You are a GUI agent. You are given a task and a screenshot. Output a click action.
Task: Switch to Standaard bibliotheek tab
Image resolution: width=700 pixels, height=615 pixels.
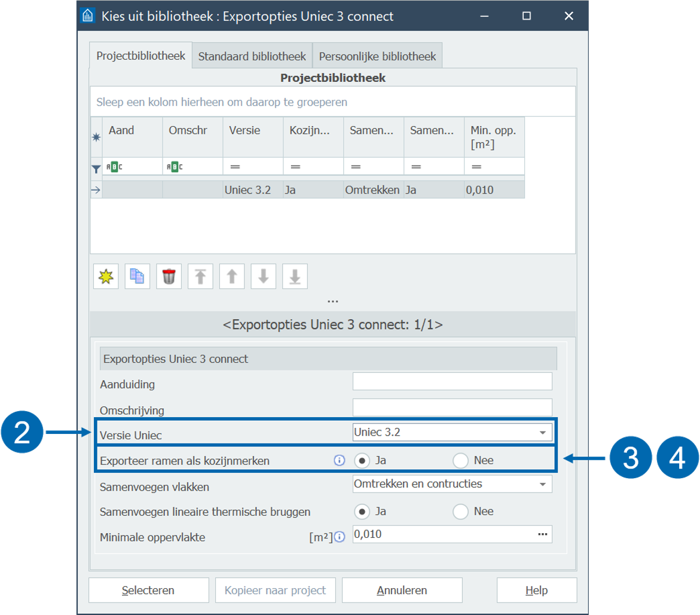tap(252, 57)
